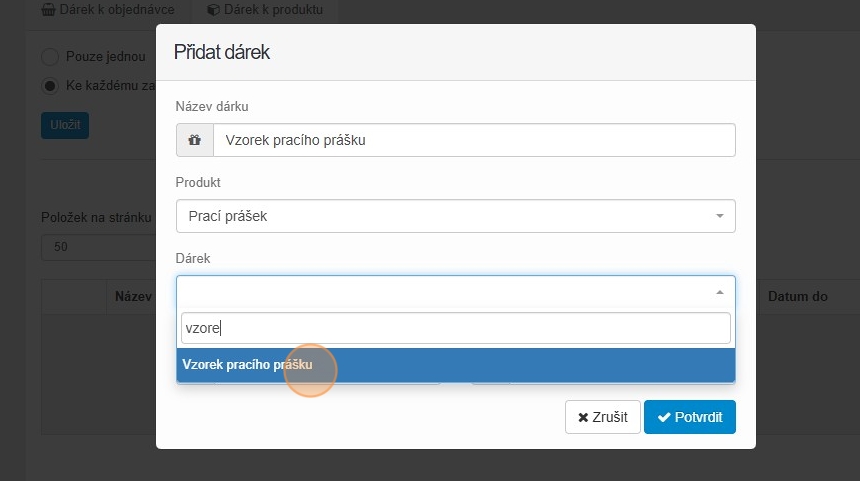The width and height of the screenshot is (860, 481).
Task: Click the cube icon on the product gift tab
Action: (x=213, y=10)
